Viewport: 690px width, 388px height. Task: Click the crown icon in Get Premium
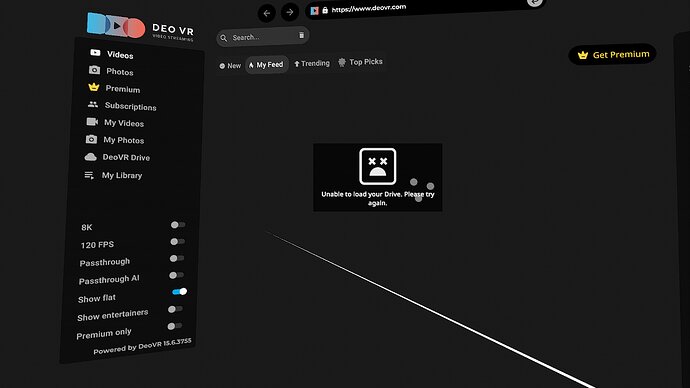583,55
